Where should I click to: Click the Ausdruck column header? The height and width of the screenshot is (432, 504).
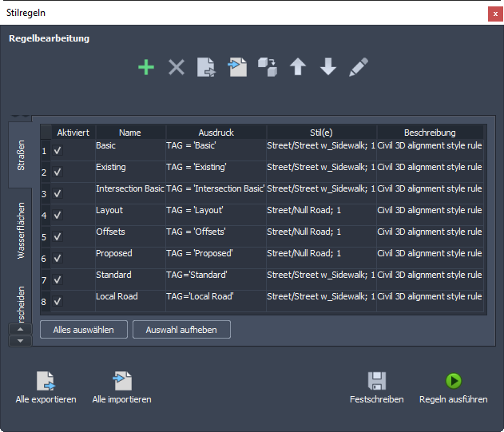point(216,133)
